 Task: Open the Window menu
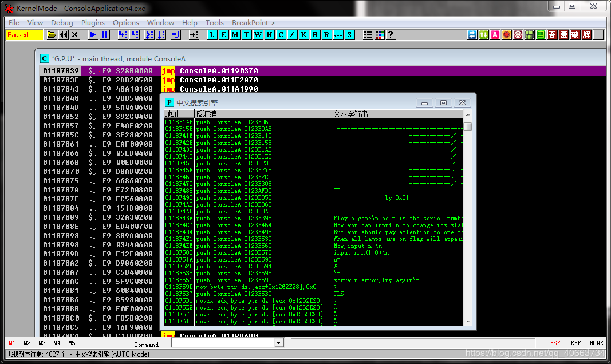coord(160,22)
